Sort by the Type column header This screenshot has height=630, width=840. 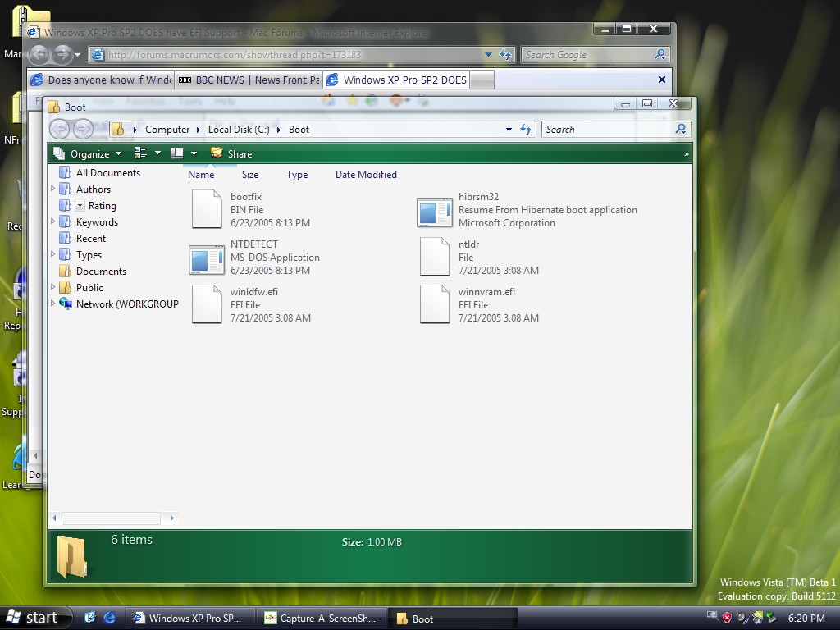[297, 175]
